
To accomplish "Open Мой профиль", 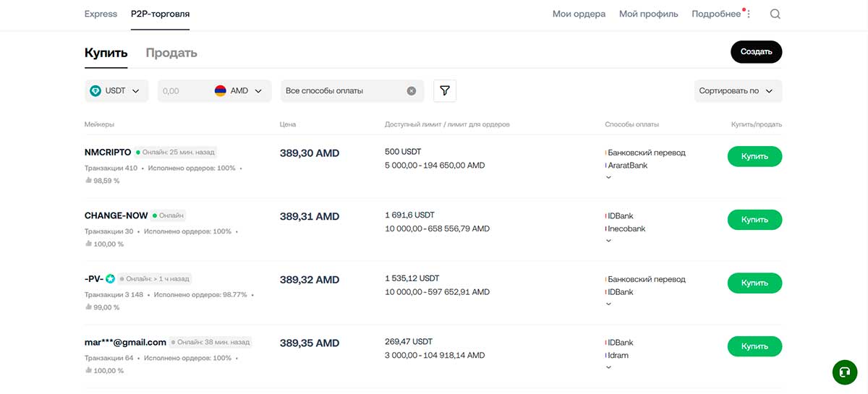I will [649, 14].
